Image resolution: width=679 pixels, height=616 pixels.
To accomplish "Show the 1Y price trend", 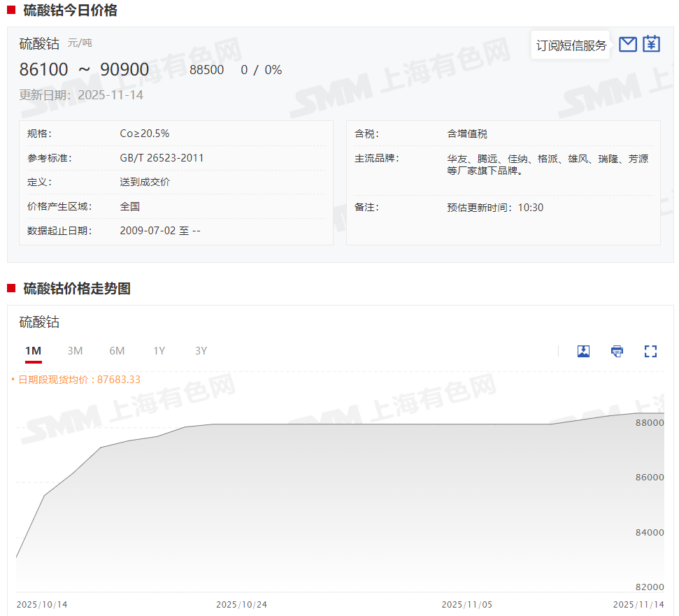I will tap(159, 351).
